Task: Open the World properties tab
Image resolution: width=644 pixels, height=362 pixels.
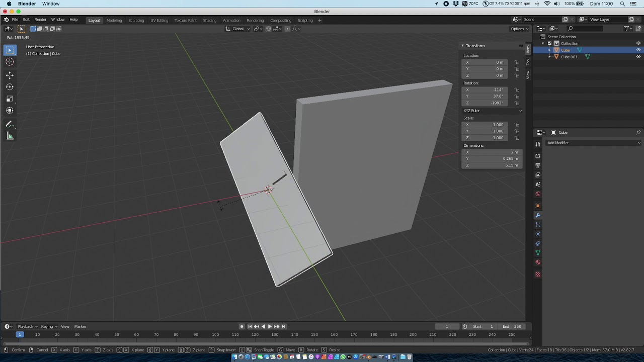Action: tap(538, 194)
